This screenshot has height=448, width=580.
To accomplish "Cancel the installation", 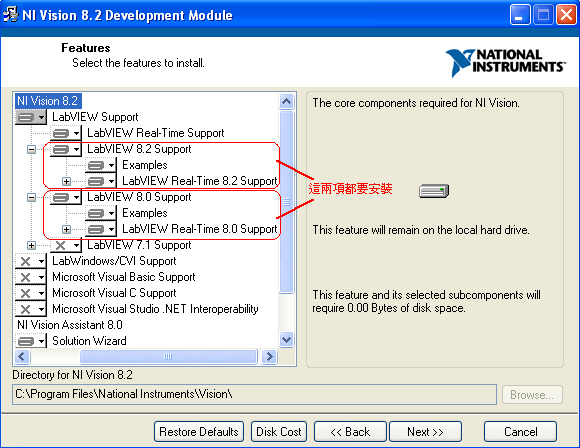I will pos(520,432).
